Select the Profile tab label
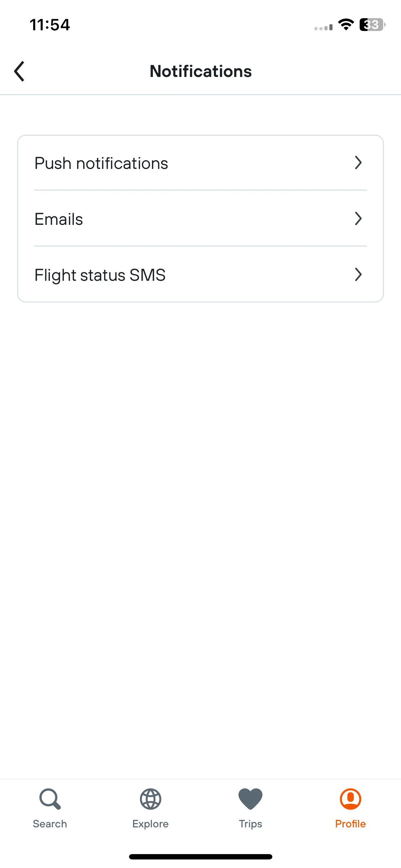This screenshot has width=401, height=868. tap(351, 824)
